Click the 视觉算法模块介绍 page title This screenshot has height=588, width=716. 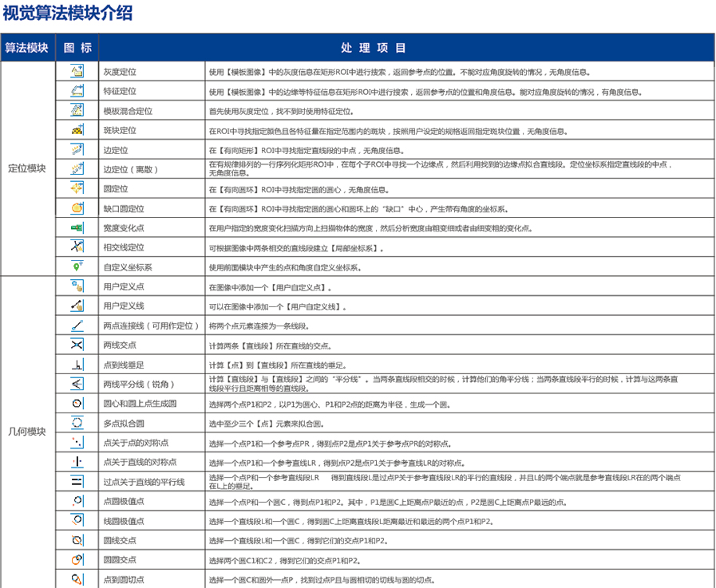click(68, 14)
